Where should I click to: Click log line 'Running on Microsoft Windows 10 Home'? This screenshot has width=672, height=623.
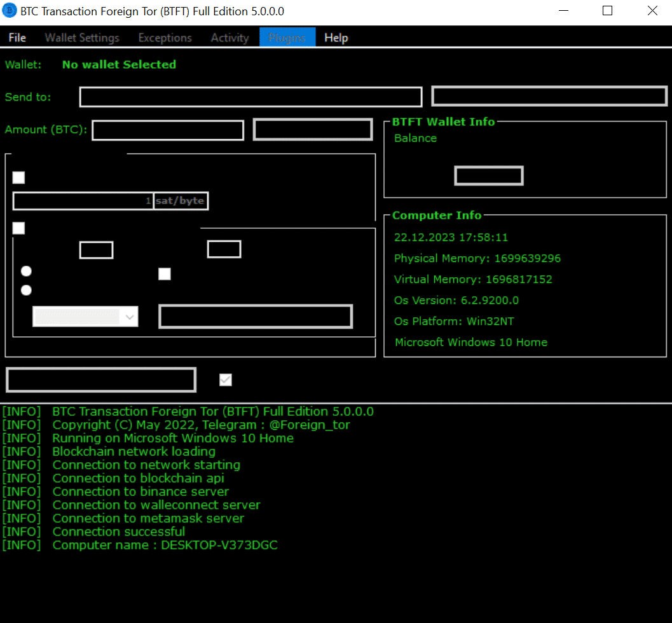pos(173,439)
